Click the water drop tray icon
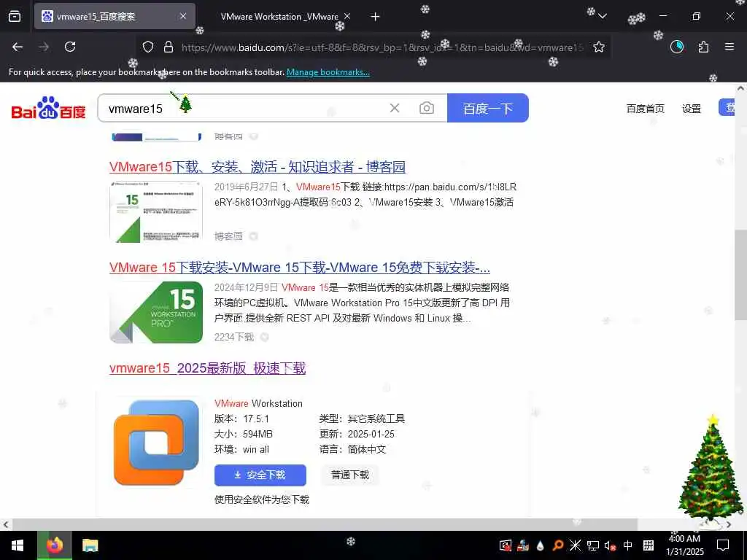This screenshot has height=560, width=747. [541, 545]
